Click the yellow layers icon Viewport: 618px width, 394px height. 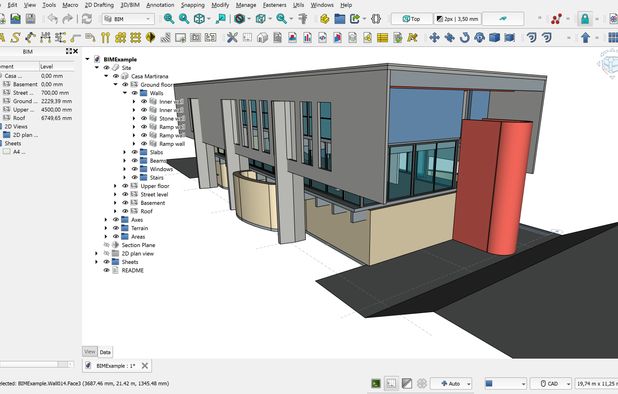[324, 19]
